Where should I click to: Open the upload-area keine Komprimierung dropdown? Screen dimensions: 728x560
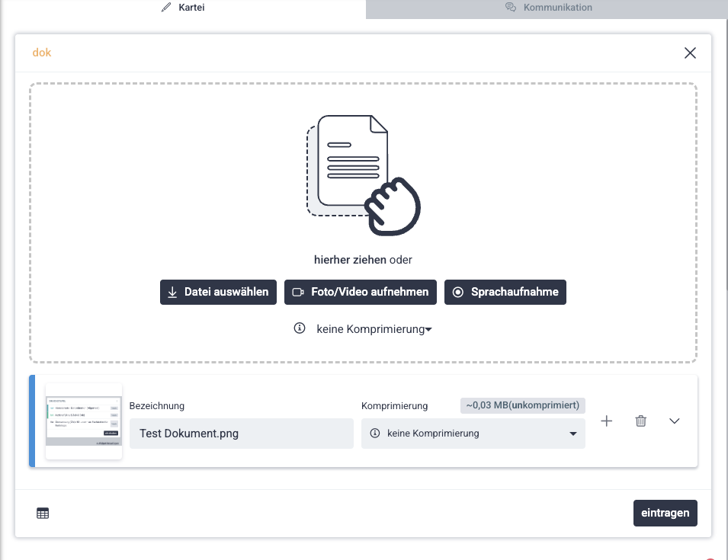pos(374,329)
